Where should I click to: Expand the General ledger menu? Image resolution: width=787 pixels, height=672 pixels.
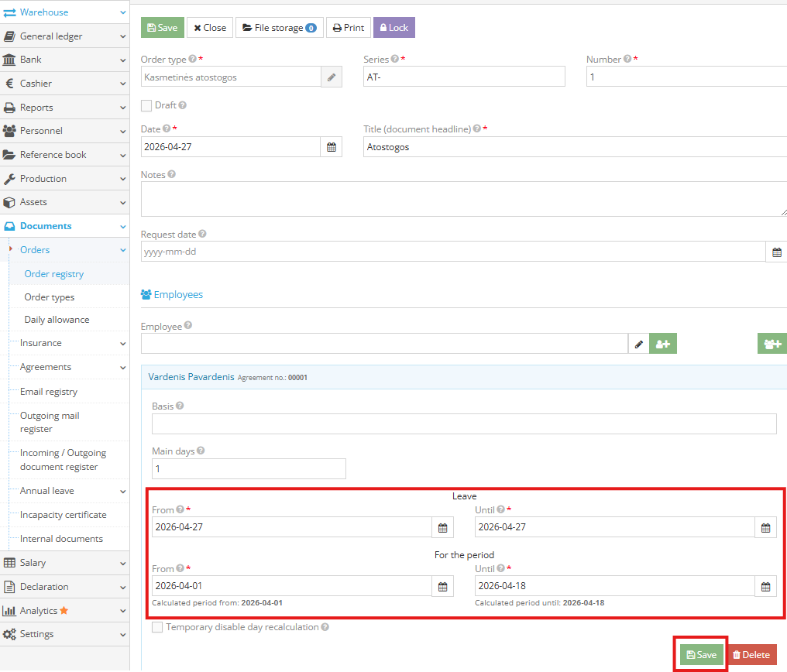[65, 36]
